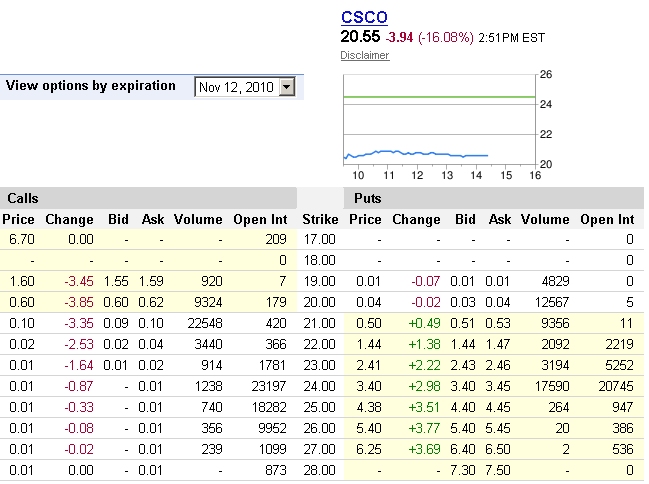Click call volume 1238
The image size is (649, 484).
(x=209, y=386)
